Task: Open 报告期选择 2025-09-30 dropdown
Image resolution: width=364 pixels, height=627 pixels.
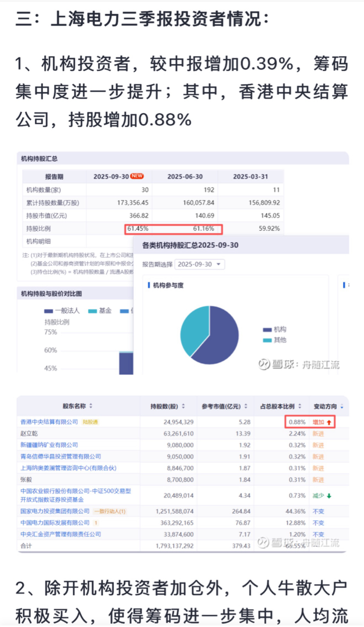Action: click(x=200, y=264)
